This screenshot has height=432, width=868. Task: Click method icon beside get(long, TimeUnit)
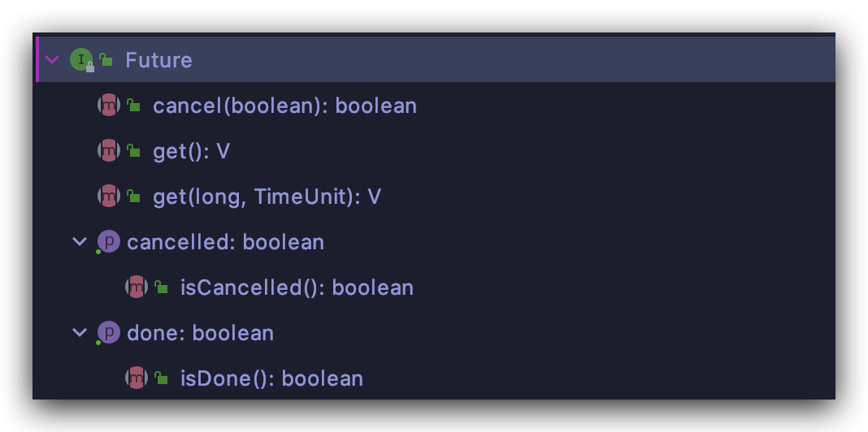pyautogui.click(x=108, y=197)
